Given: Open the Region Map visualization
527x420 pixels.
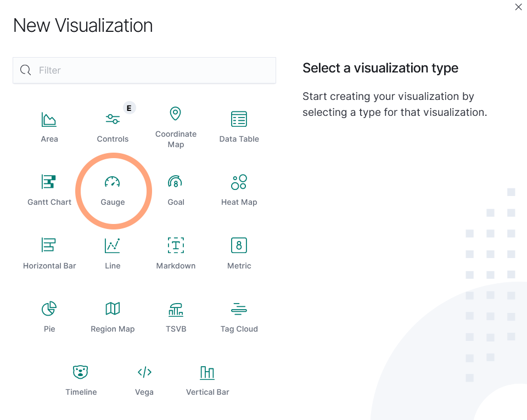Looking at the screenshot, I should (x=113, y=309).
